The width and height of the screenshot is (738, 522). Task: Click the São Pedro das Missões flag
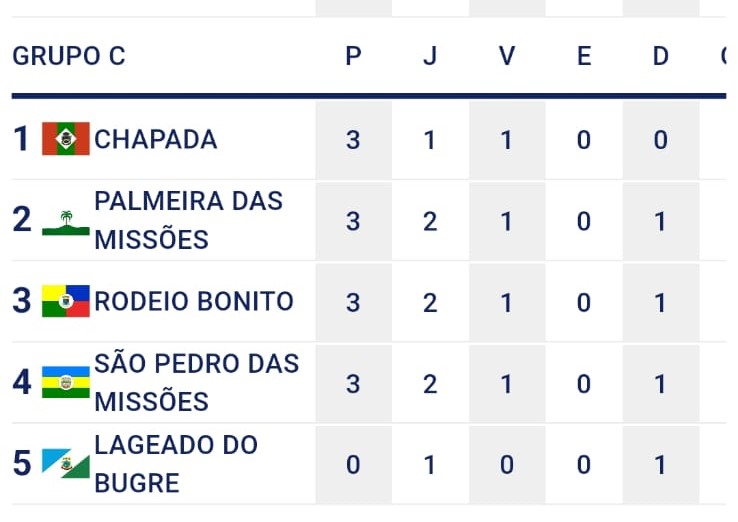(66, 382)
